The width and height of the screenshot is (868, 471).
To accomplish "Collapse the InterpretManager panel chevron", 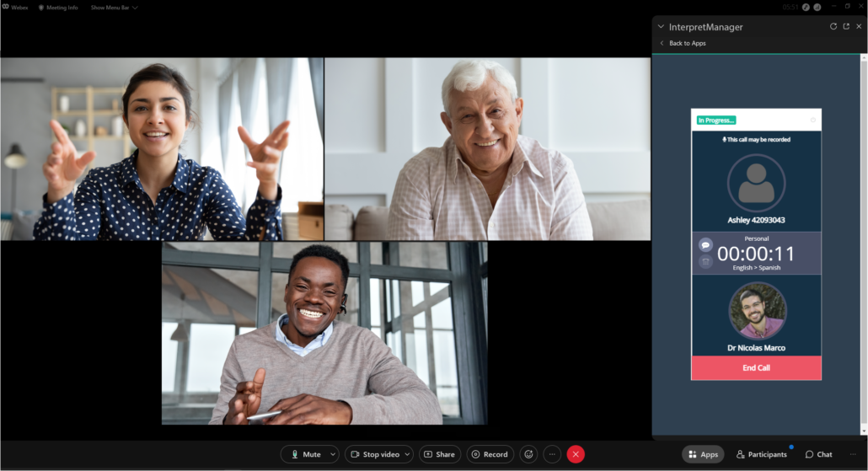I will coord(661,27).
